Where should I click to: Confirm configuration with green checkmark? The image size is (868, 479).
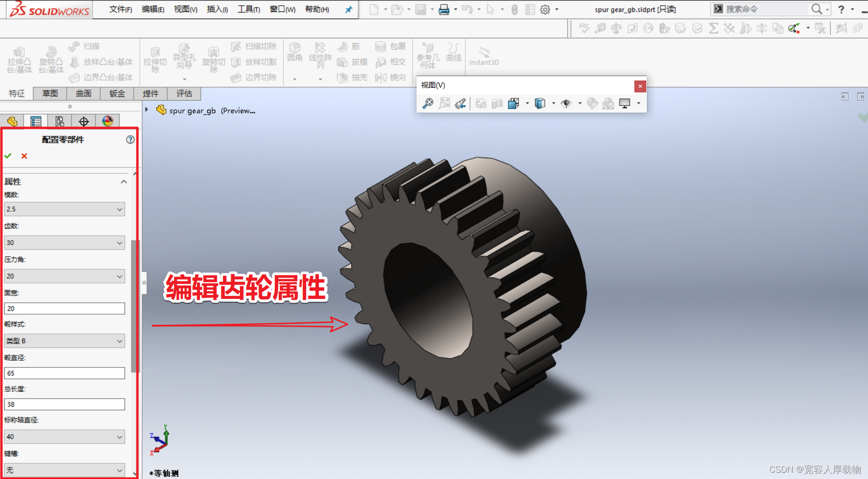(x=8, y=156)
